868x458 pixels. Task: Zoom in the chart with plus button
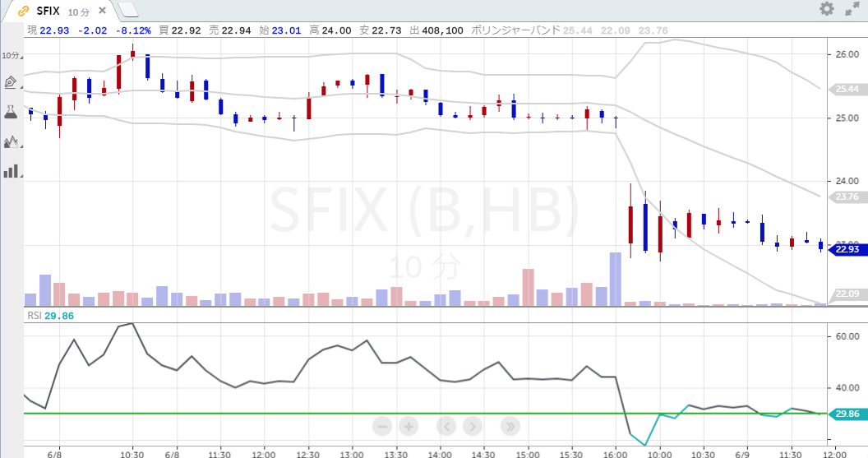(409, 426)
